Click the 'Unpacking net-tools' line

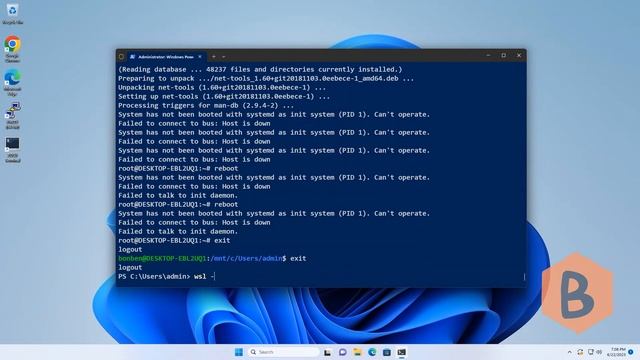pyautogui.click(x=222, y=87)
